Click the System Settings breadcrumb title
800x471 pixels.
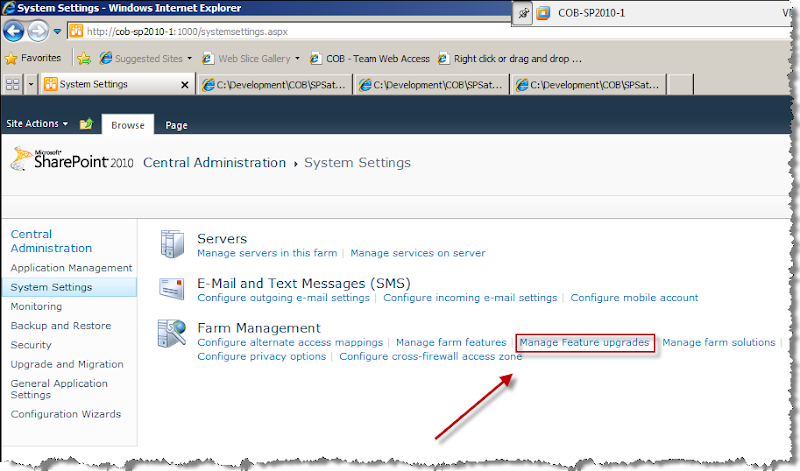357,162
